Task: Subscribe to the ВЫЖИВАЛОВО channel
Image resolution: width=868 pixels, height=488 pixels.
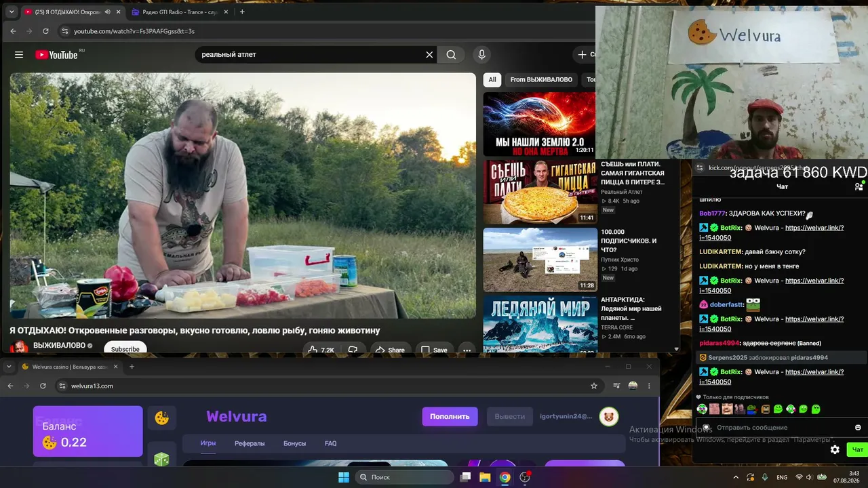Action: 125,349
